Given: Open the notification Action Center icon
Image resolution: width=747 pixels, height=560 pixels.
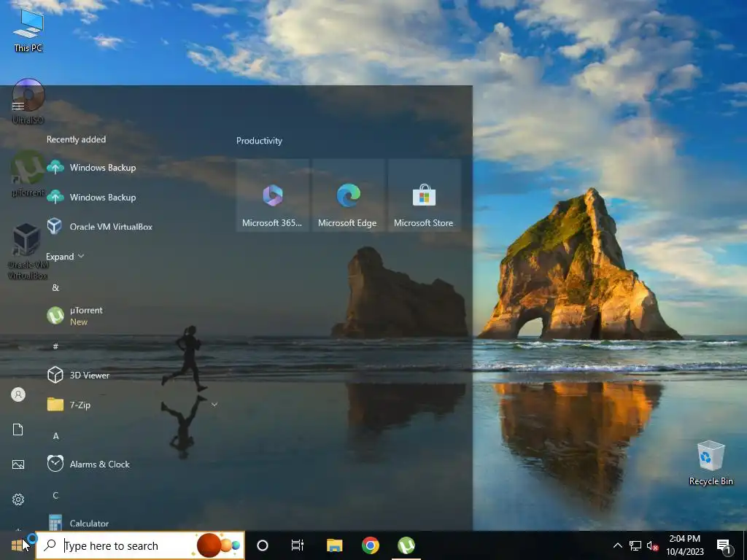Looking at the screenshot, I should (724, 546).
